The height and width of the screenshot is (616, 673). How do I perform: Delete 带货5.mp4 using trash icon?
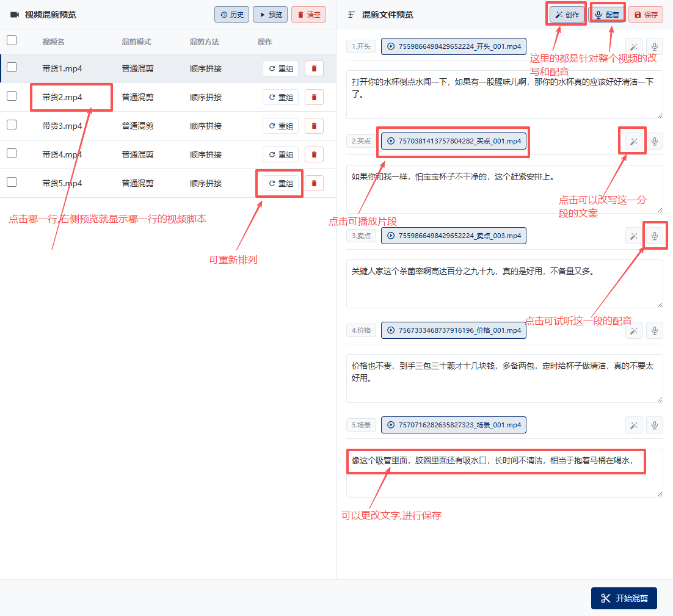click(314, 184)
